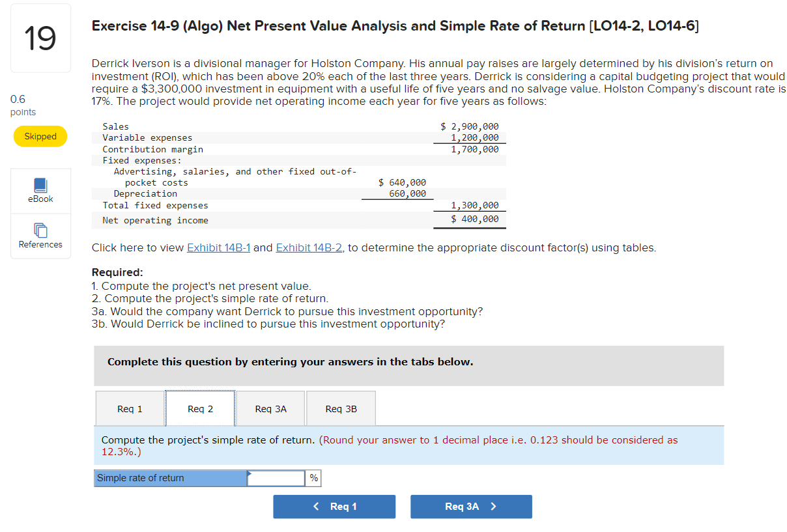Switch to the Req 3B tab
Image resolution: width=787 pixels, height=532 pixels.
coord(341,409)
